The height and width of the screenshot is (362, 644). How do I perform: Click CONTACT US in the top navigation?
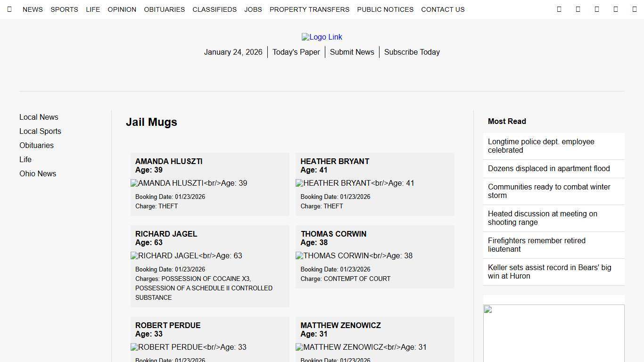(443, 9)
